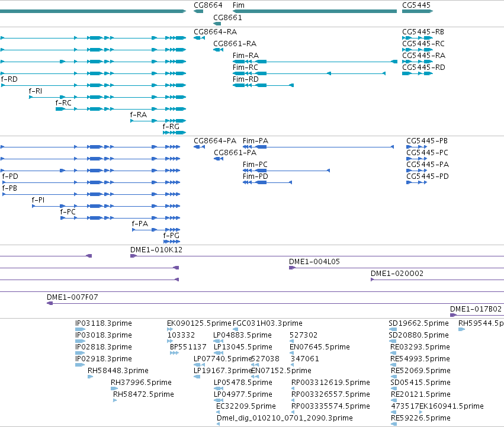Click the RP003312619.5prime EST label
The height and width of the screenshot is (427, 504).
tap(330, 383)
